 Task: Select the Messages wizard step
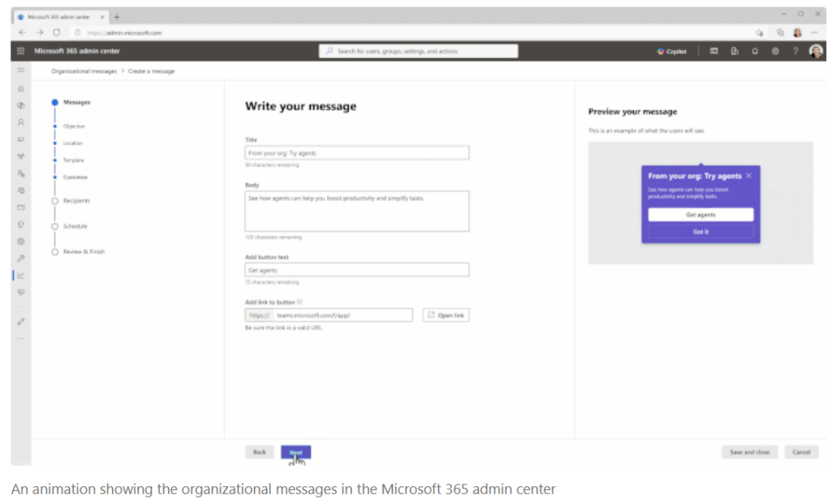coord(71,102)
